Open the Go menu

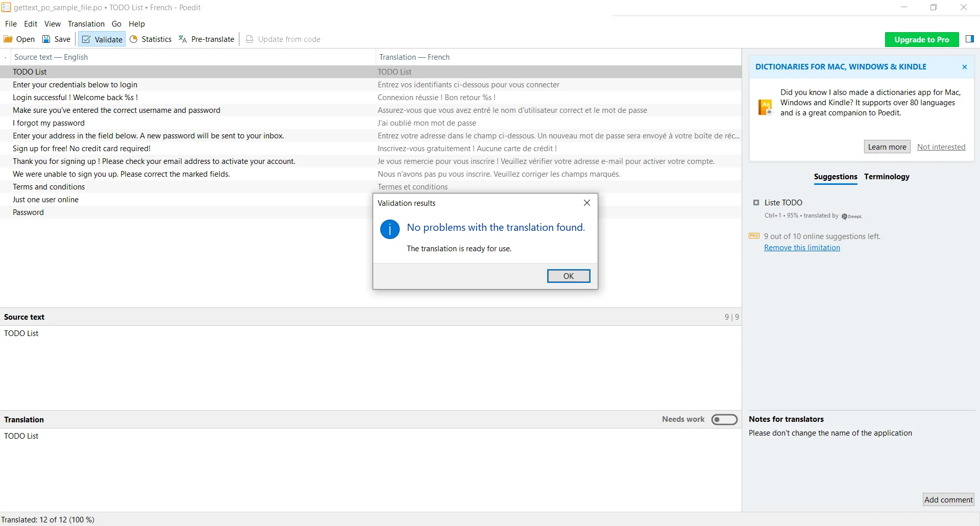pyautogui.click(x=116, y=24)
